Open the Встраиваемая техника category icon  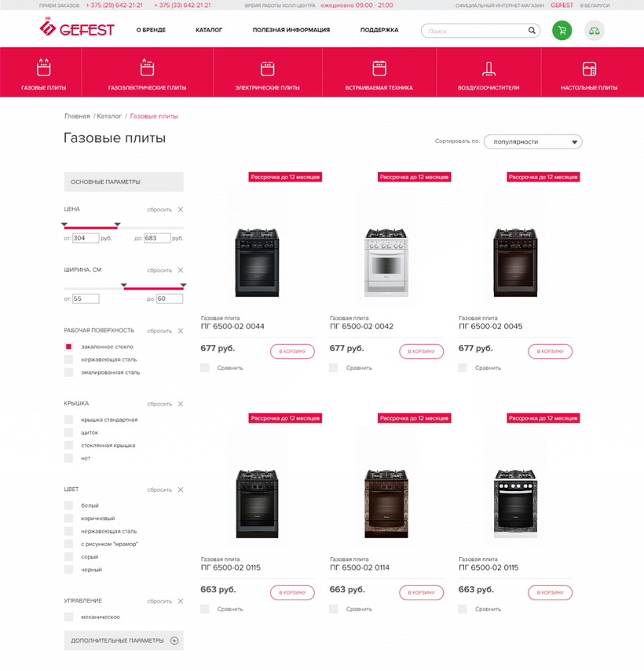(379, 68)
